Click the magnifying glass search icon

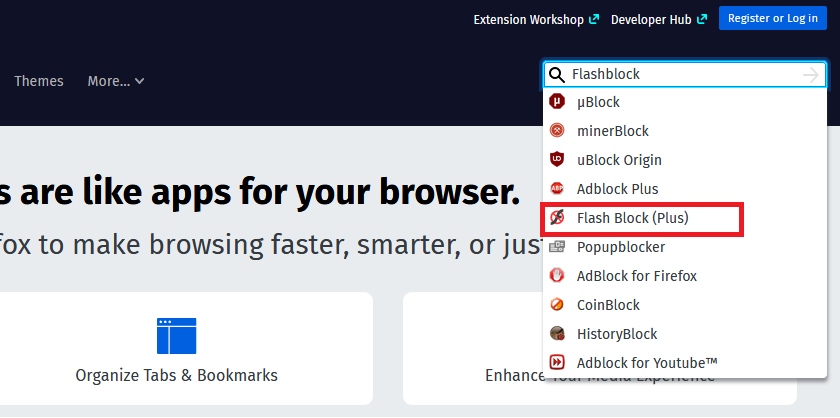(557, 75)
